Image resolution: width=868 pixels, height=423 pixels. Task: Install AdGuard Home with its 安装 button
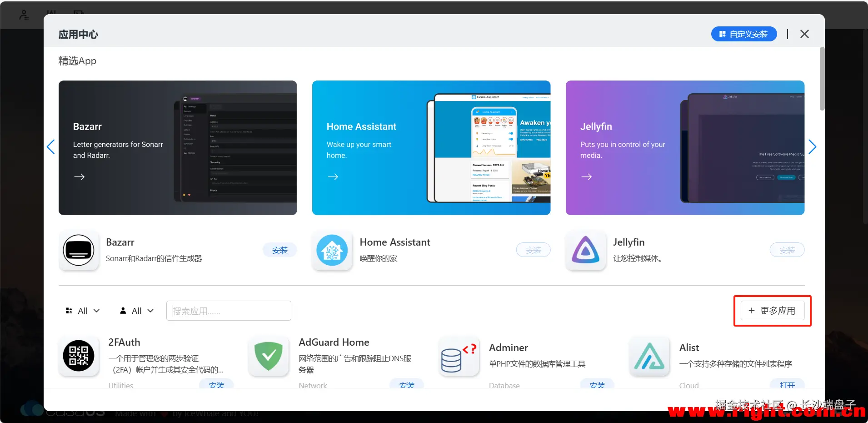(x=407, y=383)
